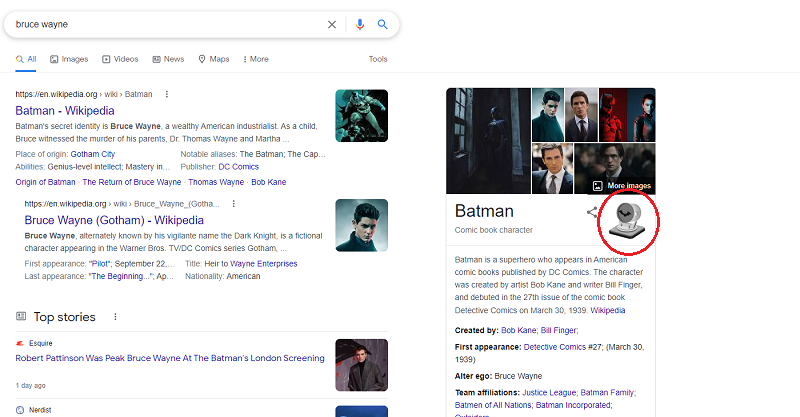Open the Robert Pattinson Esquire story

[x=170, y=358]
